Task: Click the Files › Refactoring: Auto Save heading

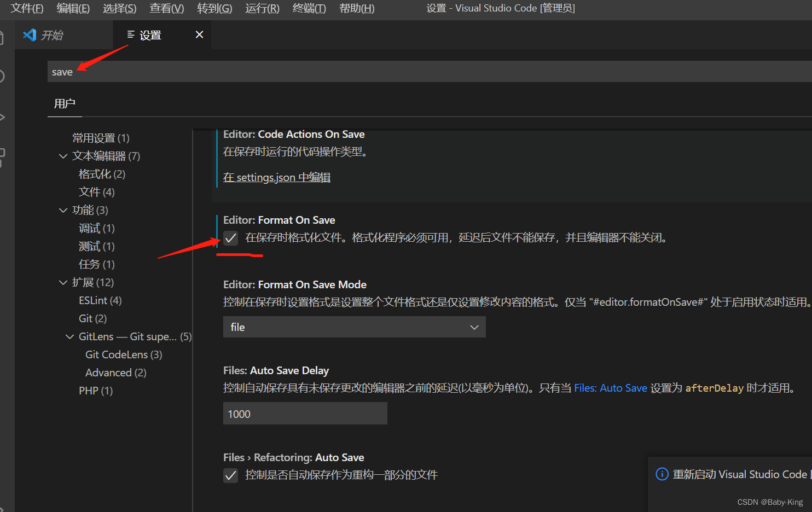Action: (294, 457)
